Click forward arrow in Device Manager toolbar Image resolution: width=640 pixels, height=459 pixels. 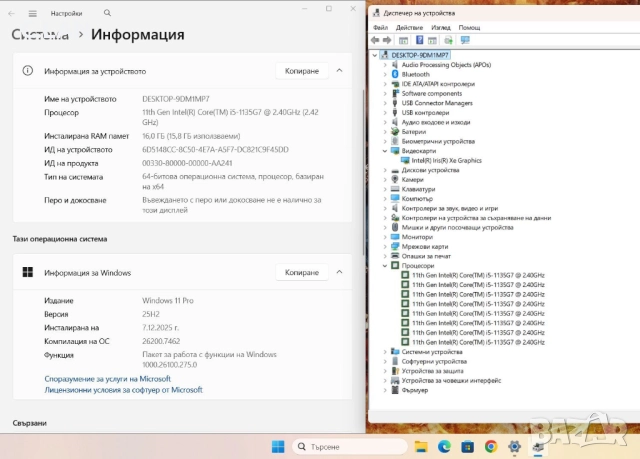click(x=387, y=40)
